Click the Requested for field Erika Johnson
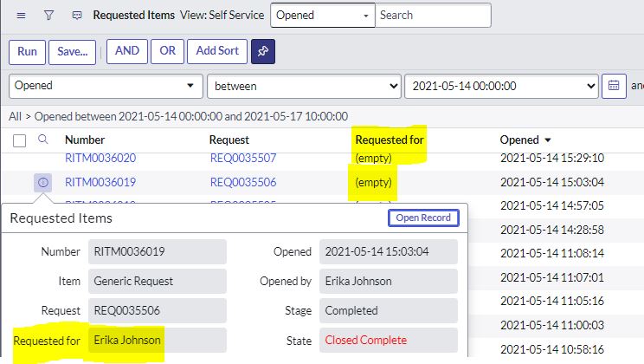This screenshot has width=644, height=364. click(158, 340)
